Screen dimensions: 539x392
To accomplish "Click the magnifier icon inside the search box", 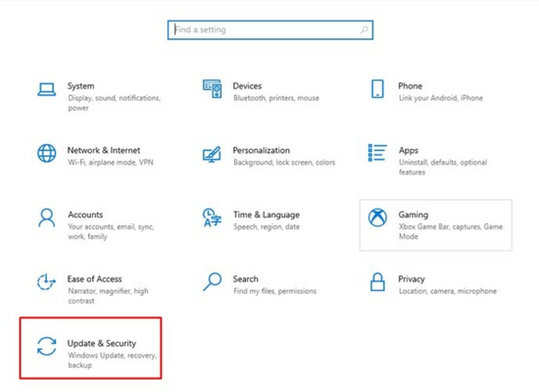I will coord(364,30).
